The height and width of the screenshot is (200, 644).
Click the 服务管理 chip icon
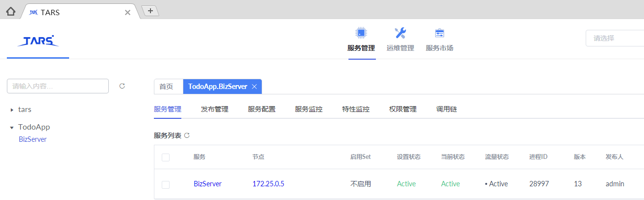(361, 33)
